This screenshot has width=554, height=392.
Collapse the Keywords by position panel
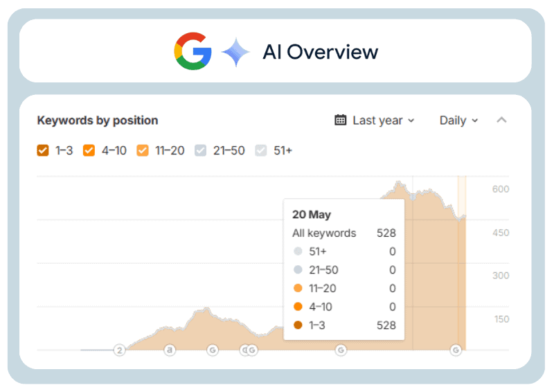tap(501, 121)
